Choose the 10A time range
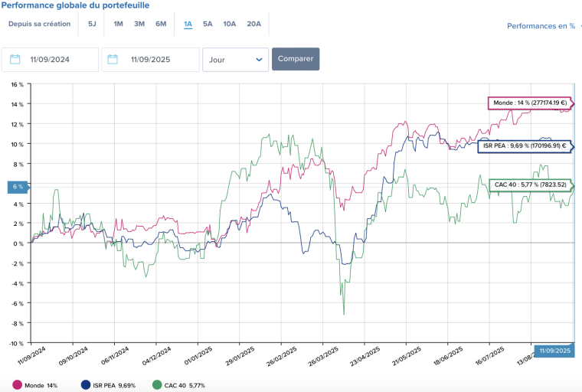The height and width of the screenshot is (392, 582). click(230, 24)
